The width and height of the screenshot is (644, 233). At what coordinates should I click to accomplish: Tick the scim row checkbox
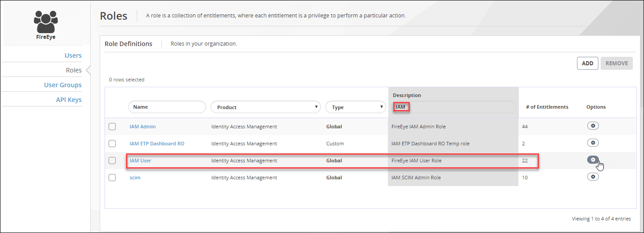[112, 178]
